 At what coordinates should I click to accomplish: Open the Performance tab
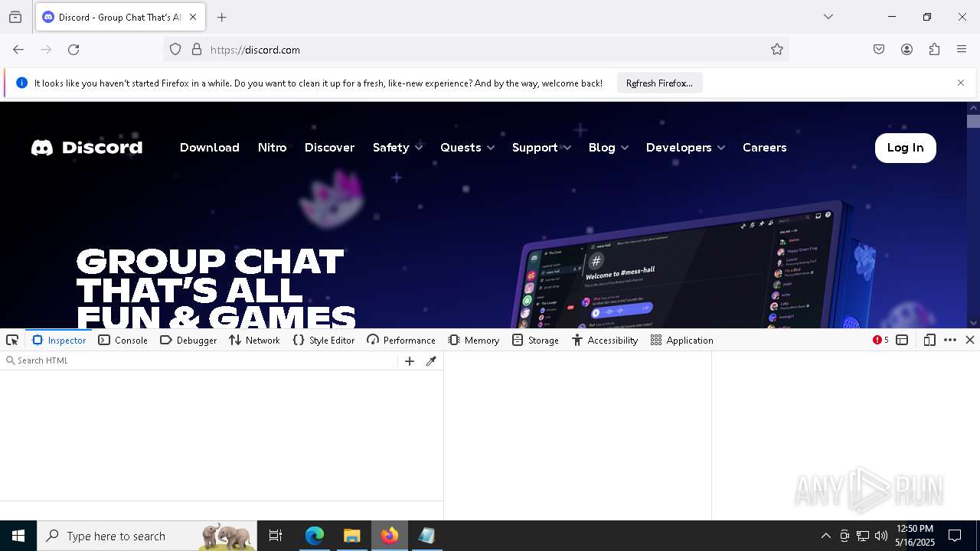(401, 341)
